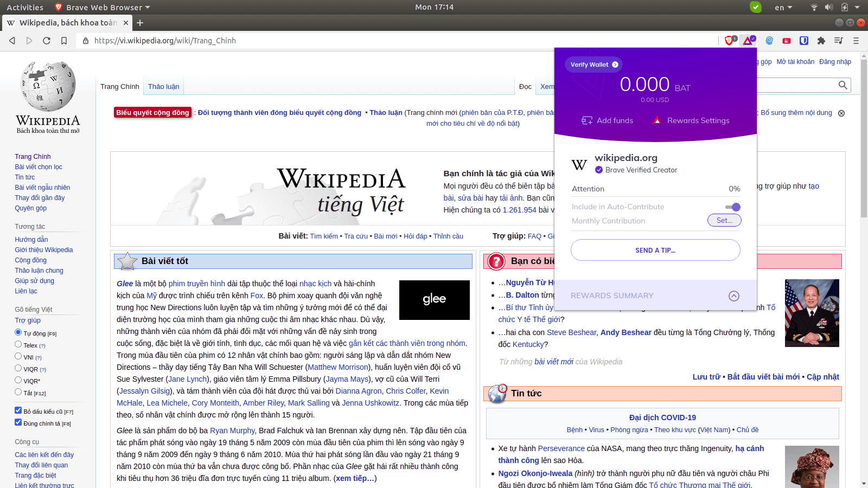Open Thay đổi gần đây sidebar link
Screen dimensions: 868x488
tap(40, 198)
